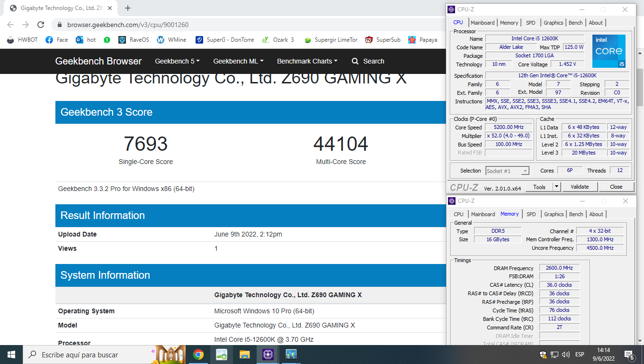Screen dimensions: 644x364
Task: Switch to About tab in top CPU-Z
Action: (x=596, y=23)
